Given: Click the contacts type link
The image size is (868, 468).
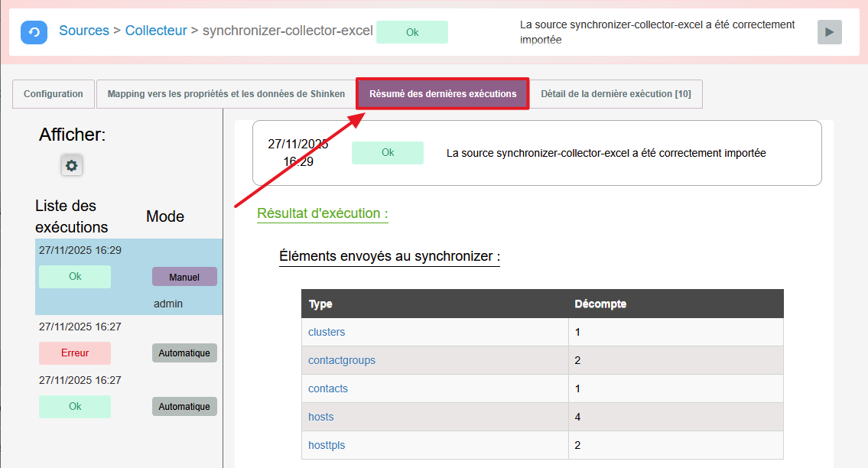Looking at the screenshot, I should [328, 388].
